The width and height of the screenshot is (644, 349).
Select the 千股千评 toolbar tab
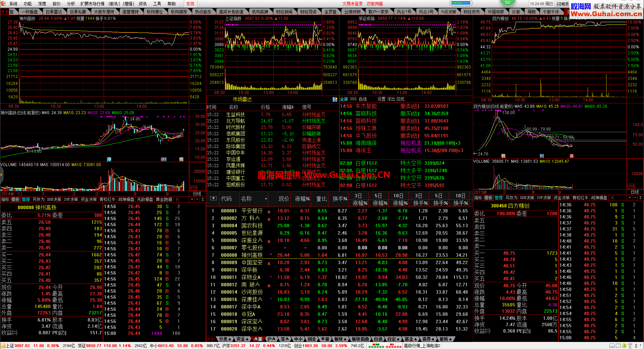pos(551,12)
